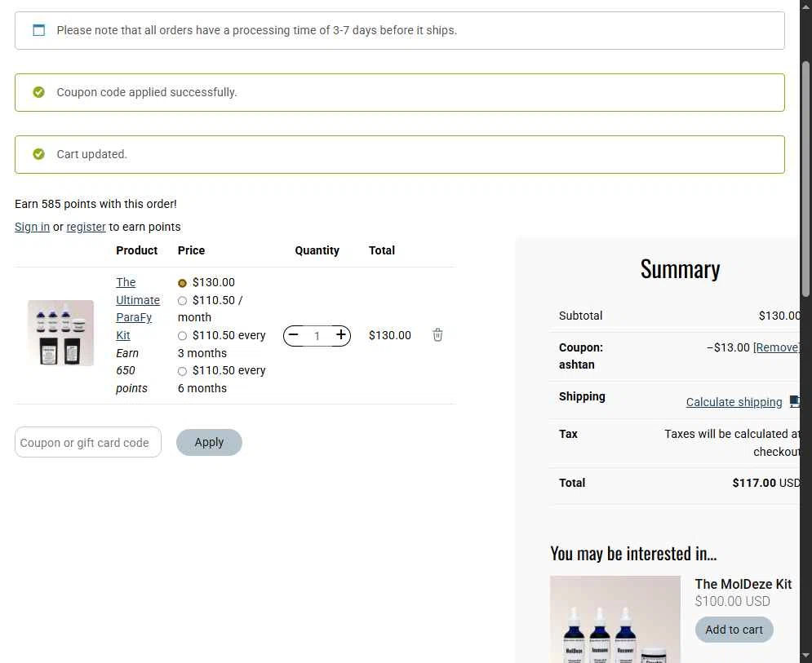Add The MolDeze Kit to cart

pyautogui.click(x=734, y=630)
